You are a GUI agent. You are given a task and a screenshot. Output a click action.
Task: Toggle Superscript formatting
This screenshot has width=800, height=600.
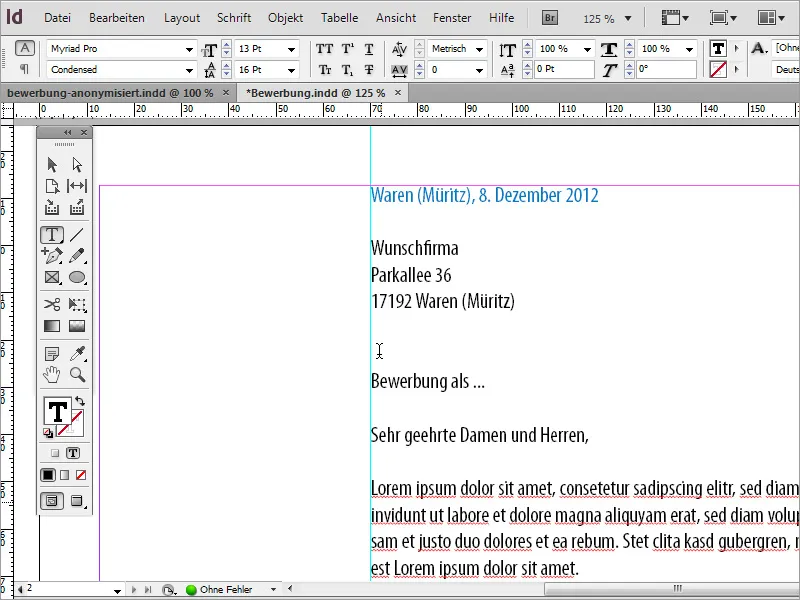point(347,49)
